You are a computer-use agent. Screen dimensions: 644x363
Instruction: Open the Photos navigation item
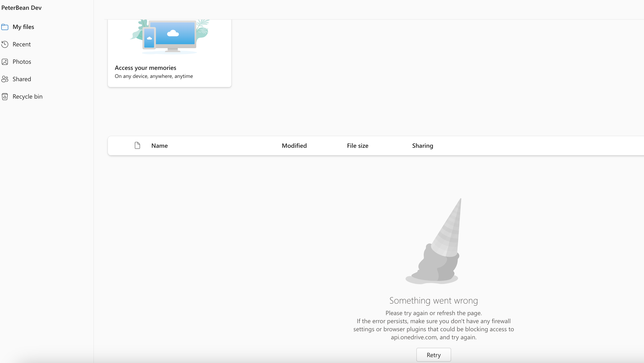[x=22, y=62]
